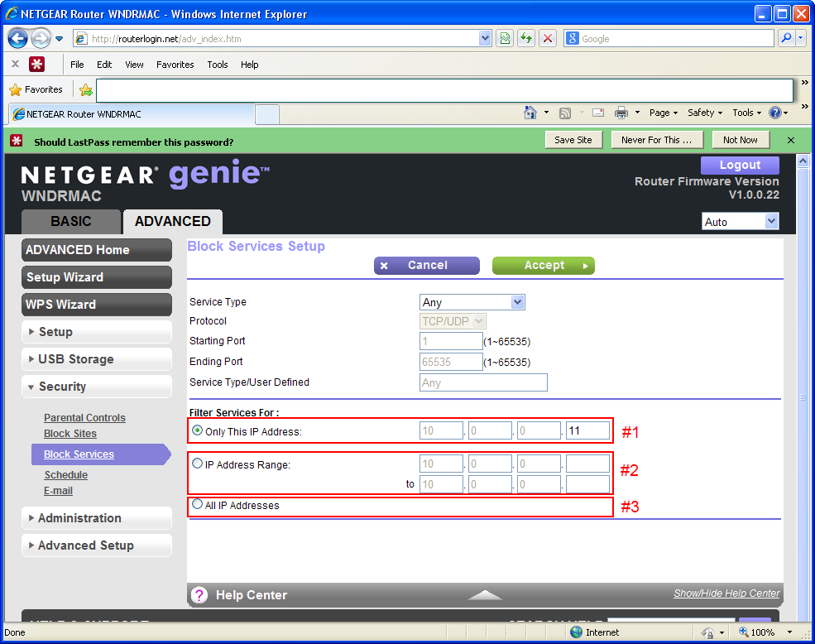Open the Print options dropdown arrow

click(x=637, y=113)
